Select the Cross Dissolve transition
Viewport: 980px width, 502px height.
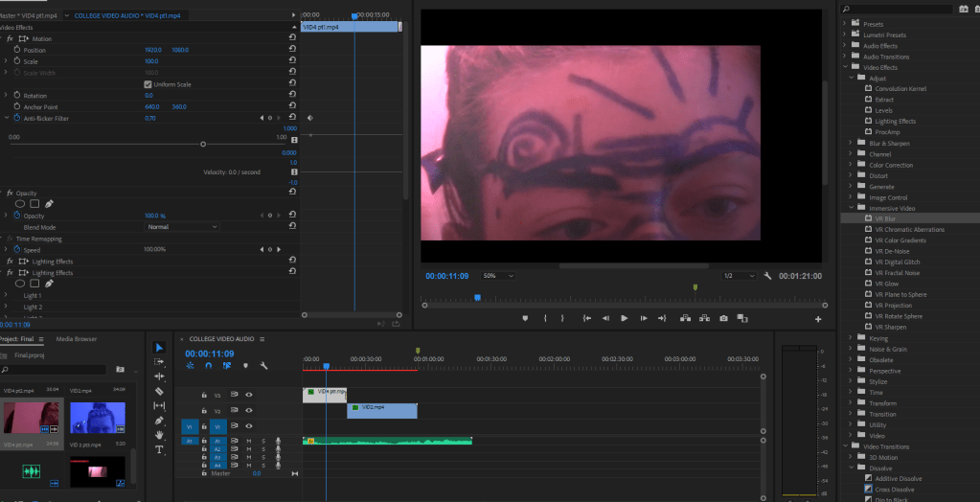pos(893,489)
